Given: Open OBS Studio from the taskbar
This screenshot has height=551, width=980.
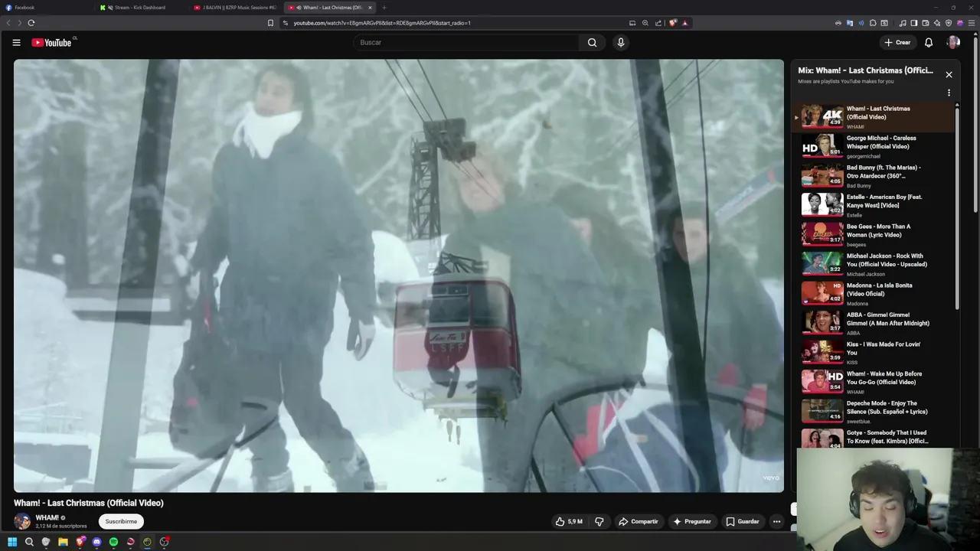Looking at the screenshot, I should point(164,542).
